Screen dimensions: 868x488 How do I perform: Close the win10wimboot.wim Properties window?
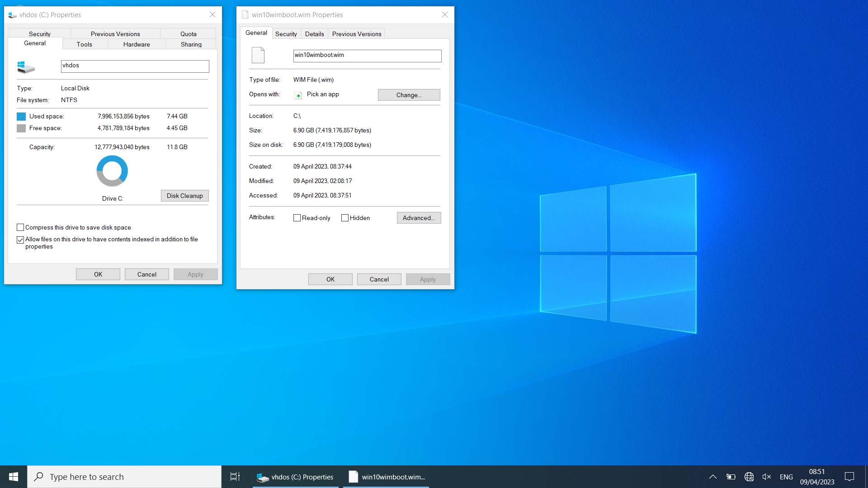[x=445, y=15]
